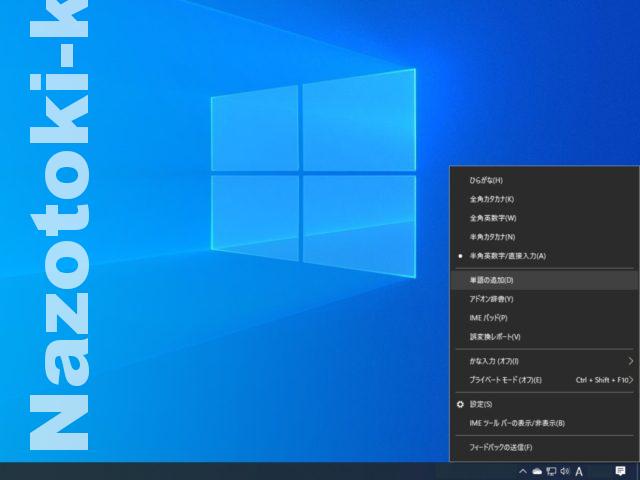Click the volume speaker icon

click(565, 471)
